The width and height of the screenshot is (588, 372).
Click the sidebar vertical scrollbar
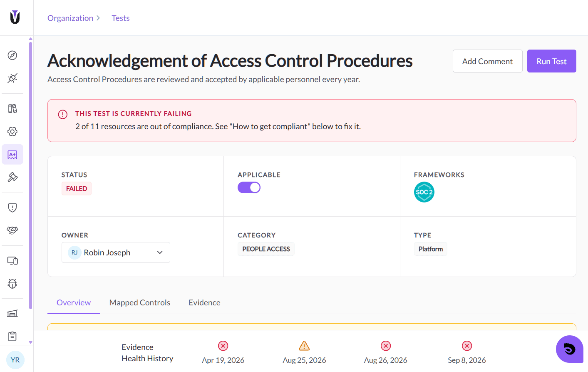pos(30,175)
